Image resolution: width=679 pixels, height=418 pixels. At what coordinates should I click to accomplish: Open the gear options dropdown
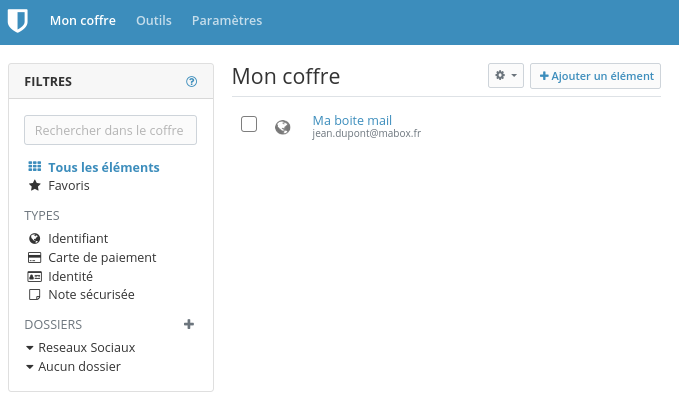pyautogui.click(x=506, y=76)
